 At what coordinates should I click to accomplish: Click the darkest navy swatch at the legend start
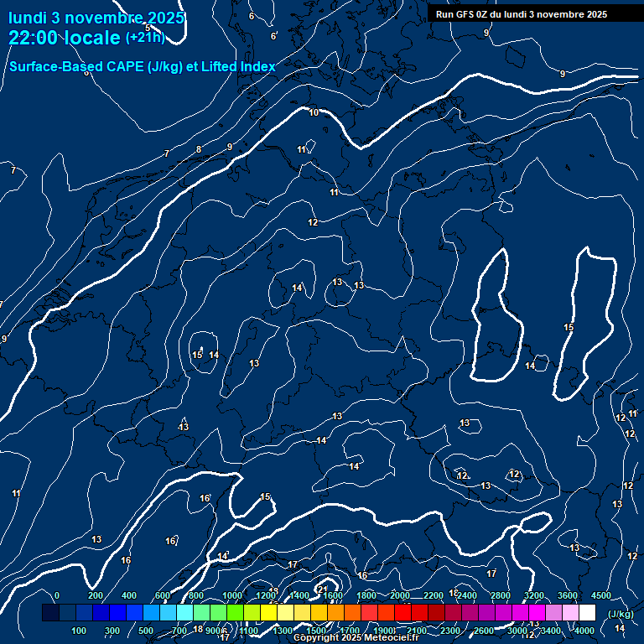pyautogui.click(x=50, y=612)
